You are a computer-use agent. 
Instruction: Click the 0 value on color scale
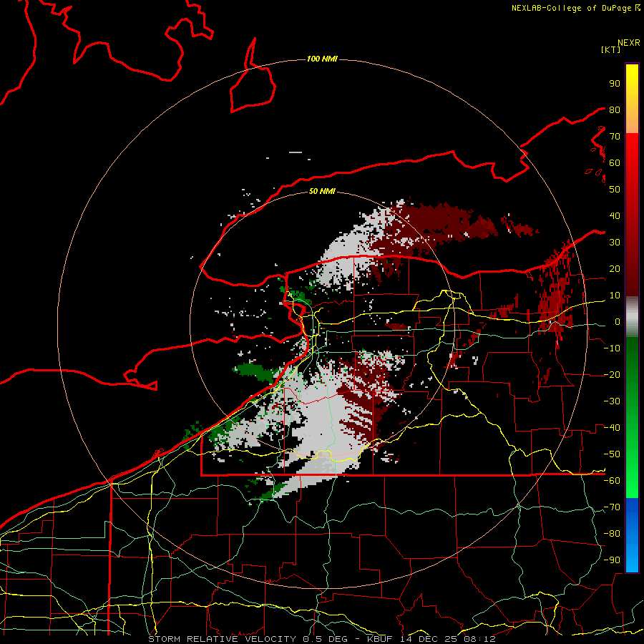[618, 322]
